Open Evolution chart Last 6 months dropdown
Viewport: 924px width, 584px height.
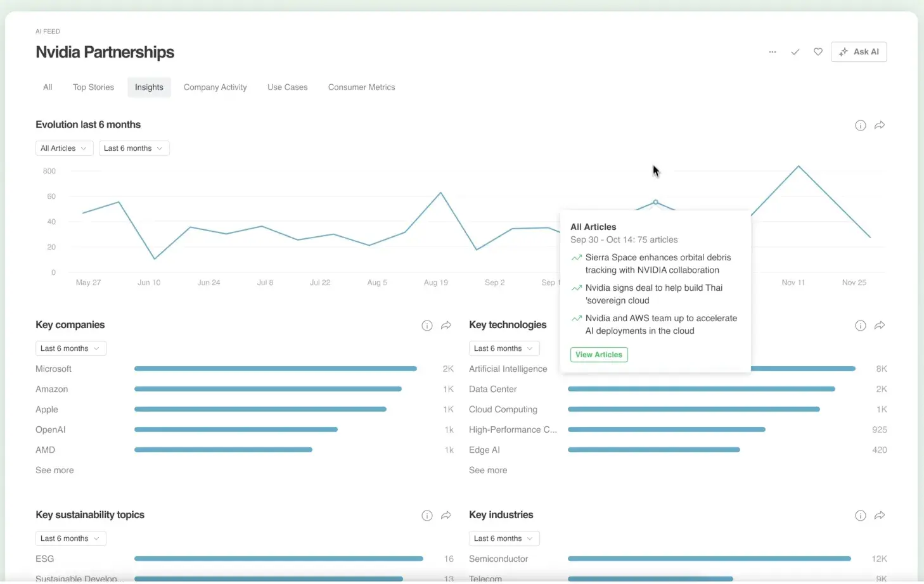(x=134, y=148)
